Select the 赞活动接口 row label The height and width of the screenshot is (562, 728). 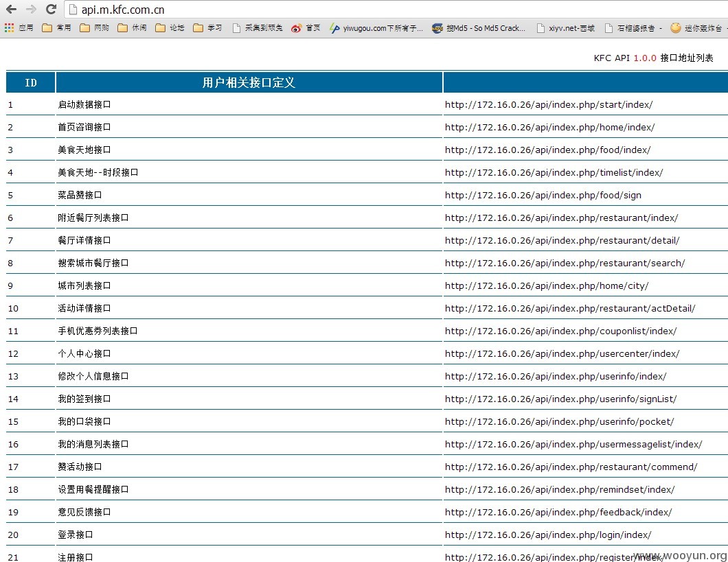point(80,467)
